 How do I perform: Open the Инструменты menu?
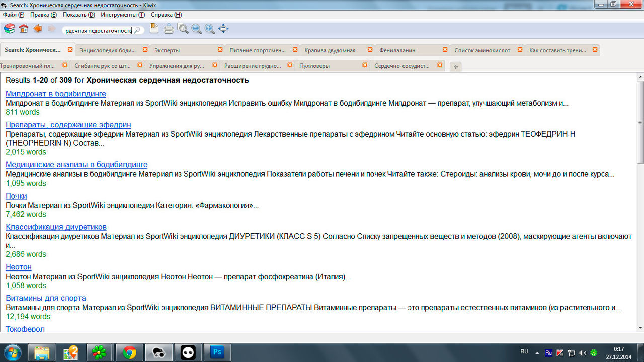click(x=122, y=15)
